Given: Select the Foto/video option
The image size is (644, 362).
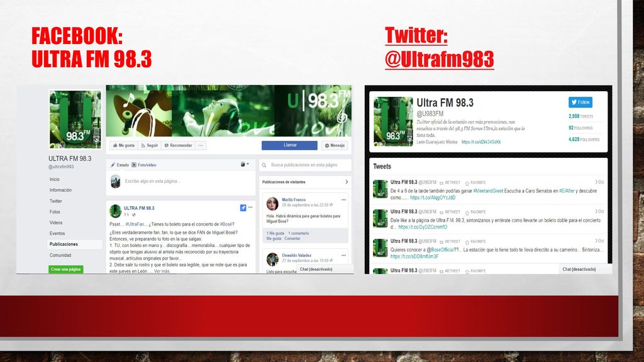Looking at the screenshot, I should [144, 165].
